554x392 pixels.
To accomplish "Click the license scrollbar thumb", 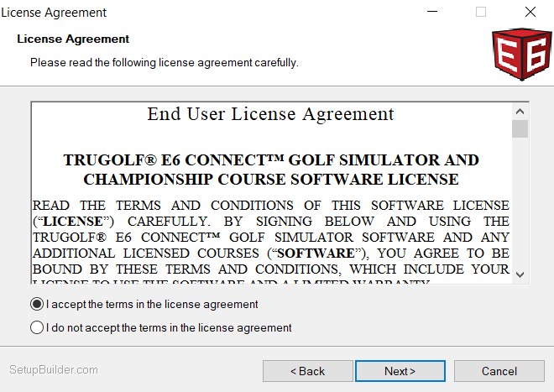I will point(520,128).
